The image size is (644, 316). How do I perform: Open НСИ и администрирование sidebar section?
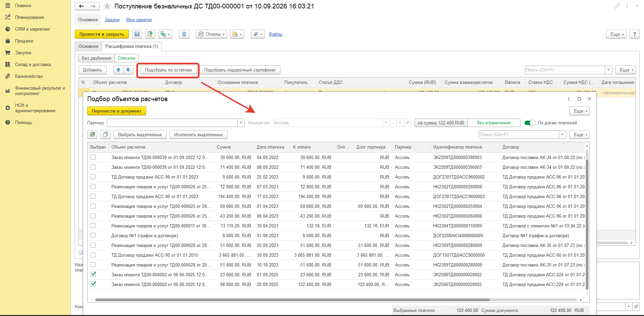coord(35,108)
